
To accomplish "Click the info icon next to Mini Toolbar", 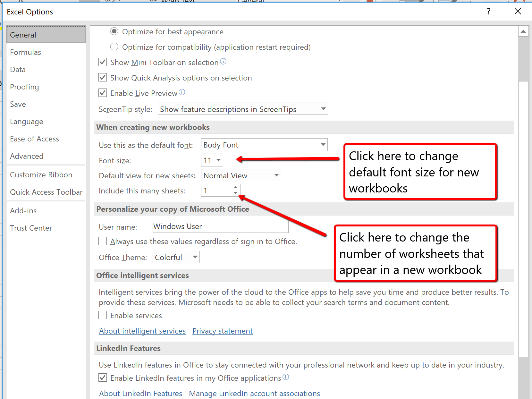I will pos(223,61).
